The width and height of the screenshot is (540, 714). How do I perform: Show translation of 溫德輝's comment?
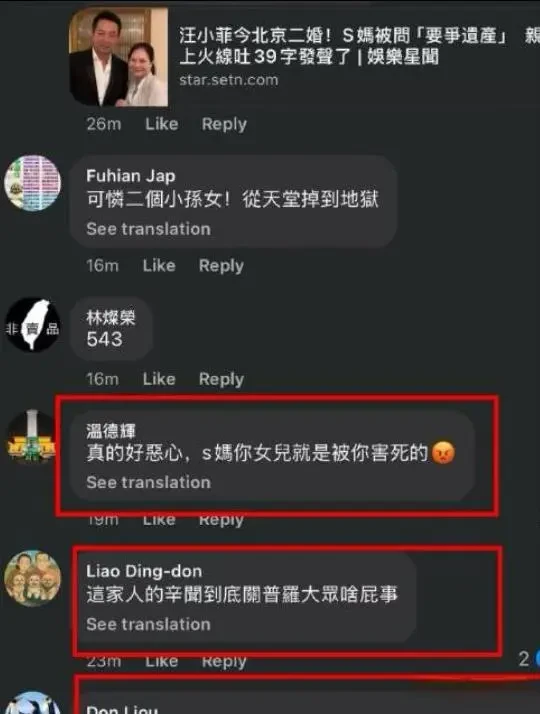pyautogui.click(x=148, y=483)
